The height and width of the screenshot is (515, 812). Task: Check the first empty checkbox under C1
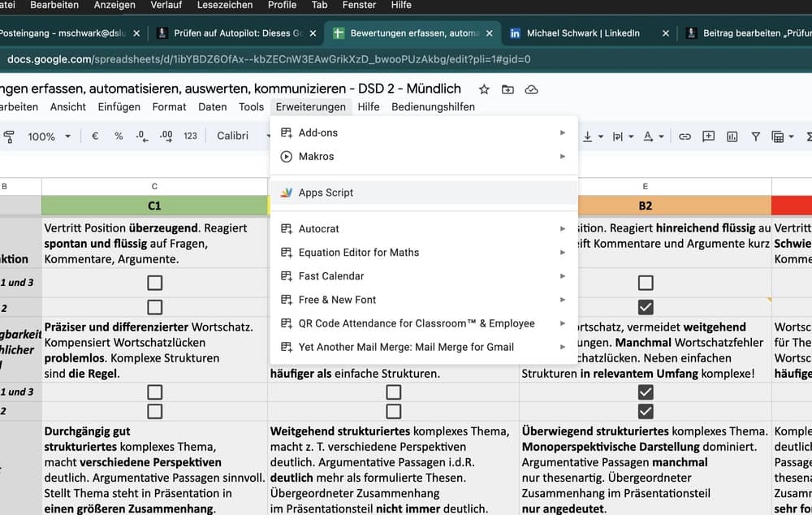coord(154,283)
